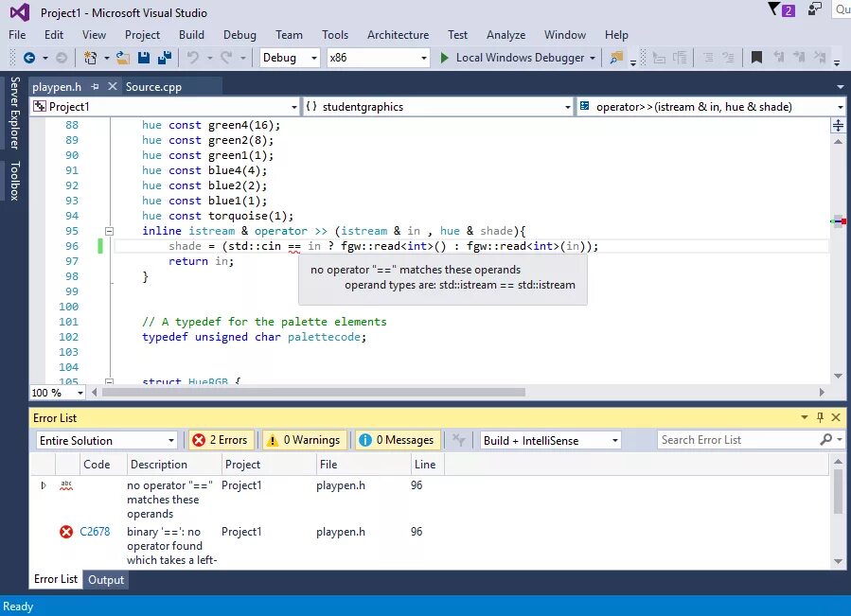Switch to the Output tab
This screenshot has height=616, width=851.
pyautogui.click(x=106, y=580)
